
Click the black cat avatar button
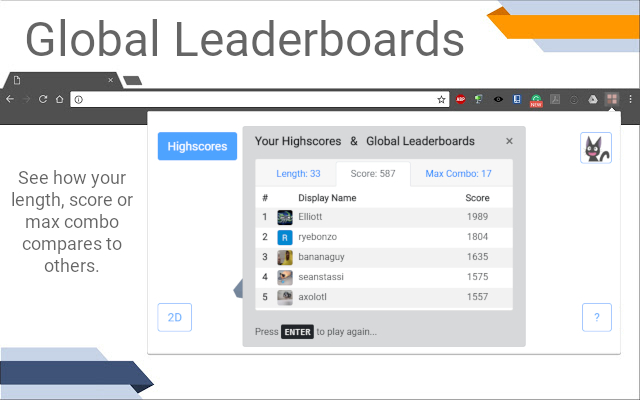tap(596, 148)
